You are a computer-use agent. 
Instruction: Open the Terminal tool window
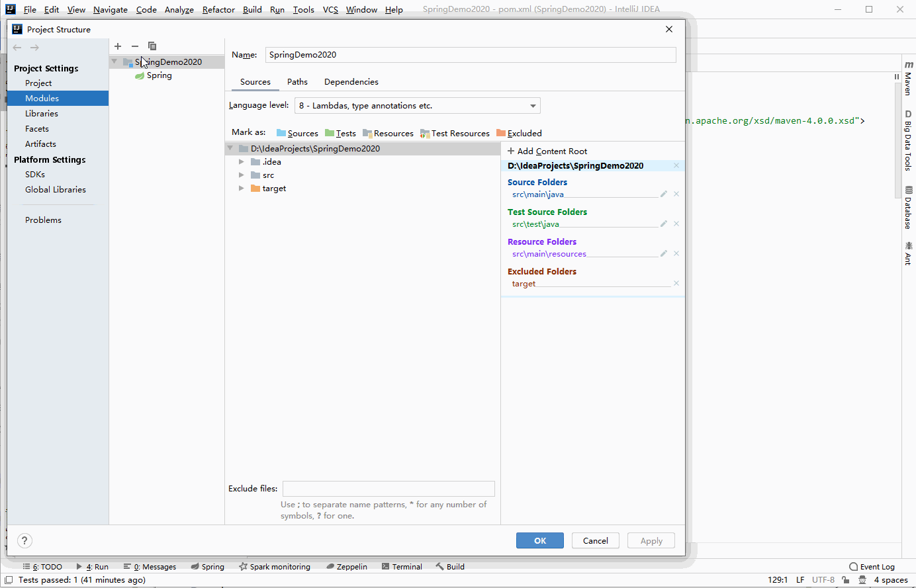[401, 567]
